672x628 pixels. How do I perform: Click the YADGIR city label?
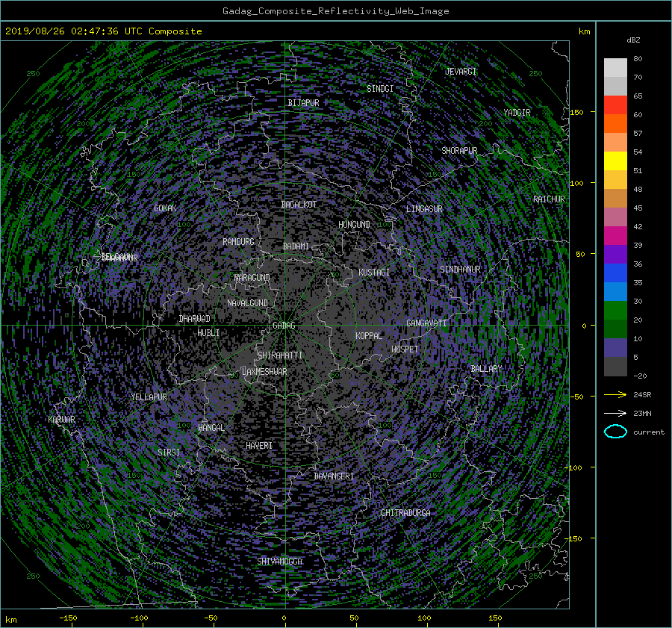pyautogui.click(x=517, y=113)
